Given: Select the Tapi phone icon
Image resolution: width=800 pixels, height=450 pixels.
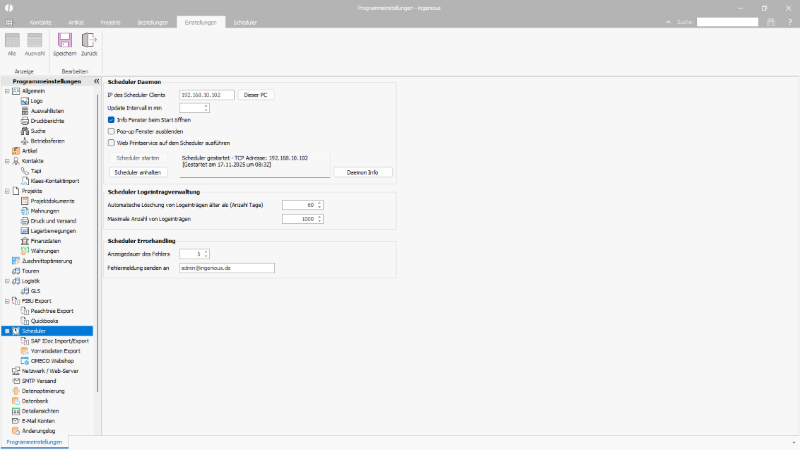Looking at the screenshot, I should pos(24,171).
